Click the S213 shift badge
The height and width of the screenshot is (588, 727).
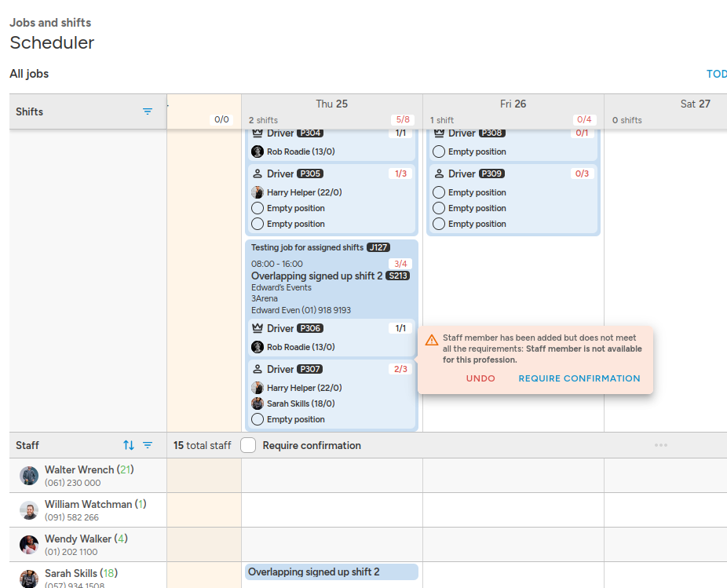click(x=398, y=276)
